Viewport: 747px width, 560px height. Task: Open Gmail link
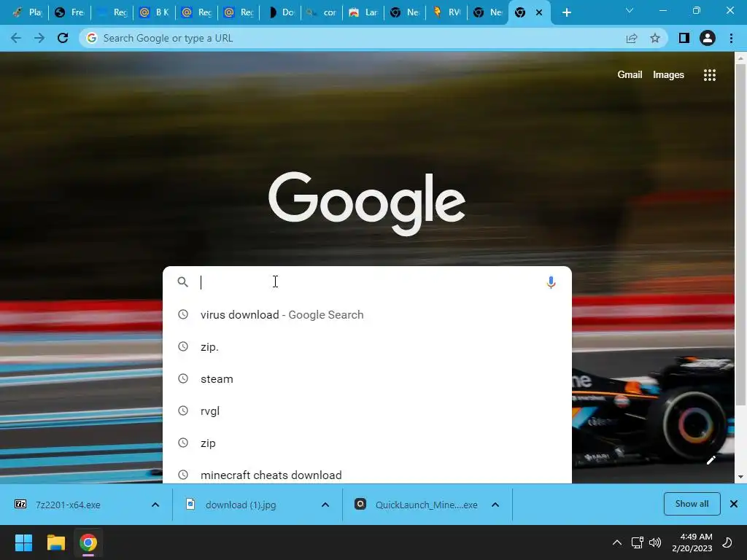(x=630, y=75)
